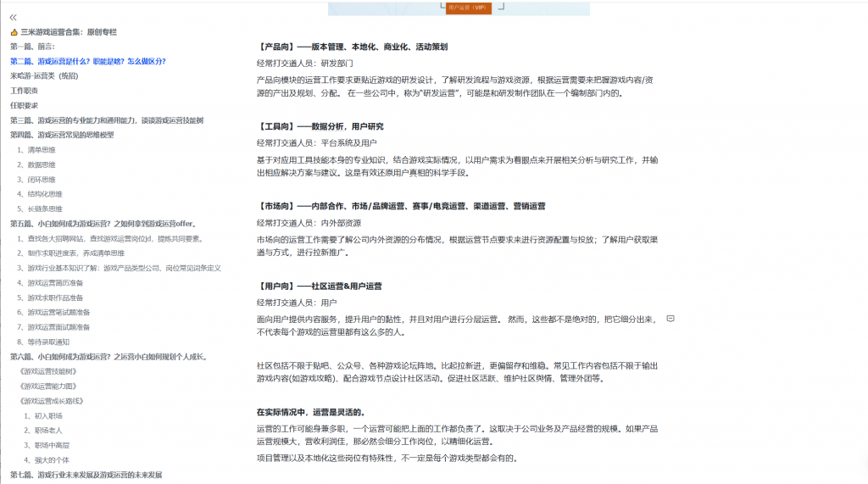Navigate to 等待录取通知 entry
This screenshot has height=484, width=868.
(x=48, y=342)
